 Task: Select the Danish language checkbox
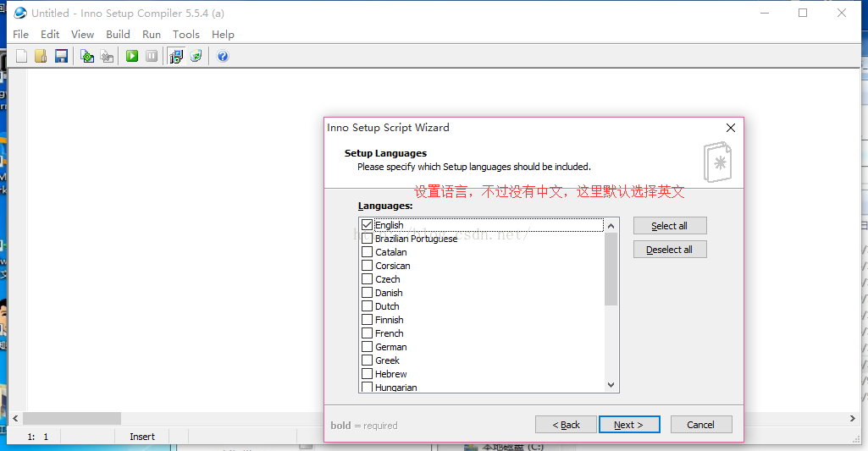367,293
